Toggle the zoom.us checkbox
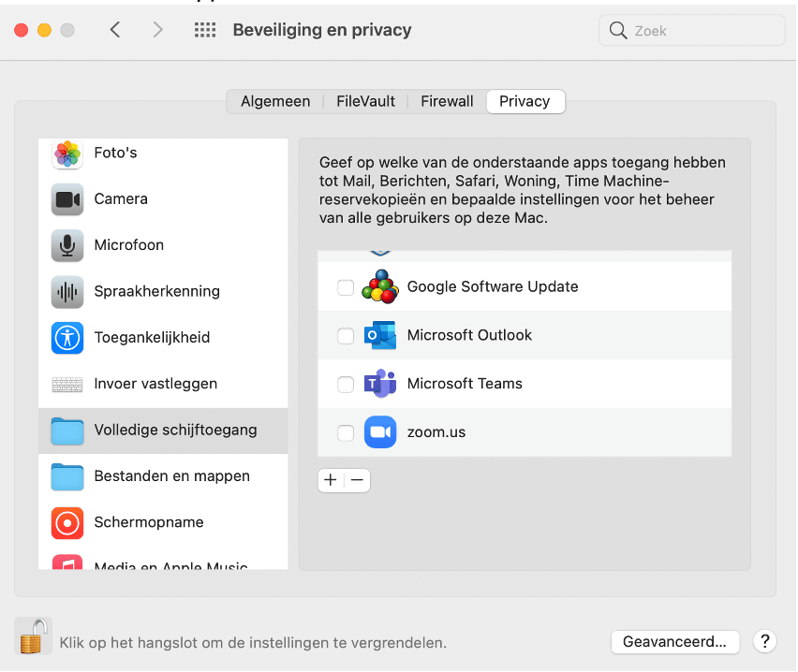This screenshot has width=798, height=672. 346,433
